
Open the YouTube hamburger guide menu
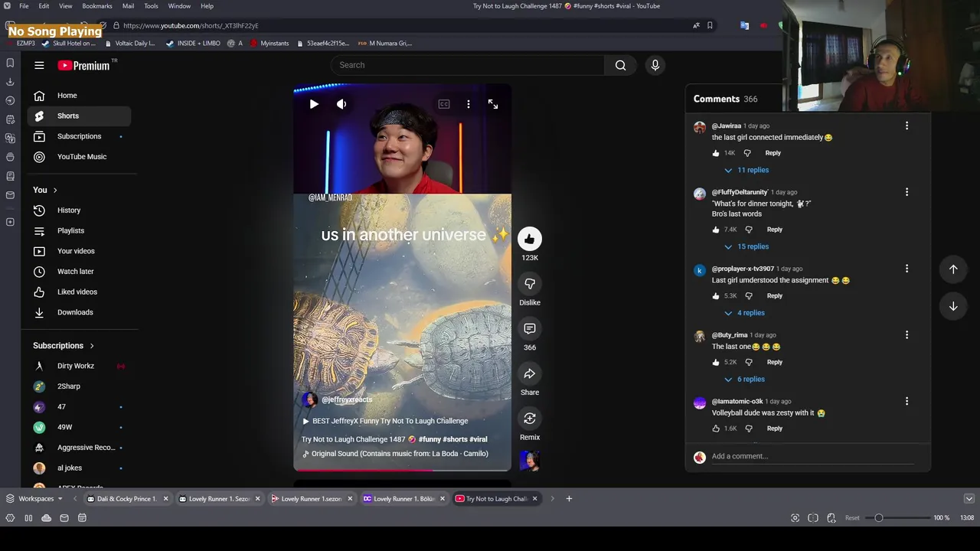point(39,65)
